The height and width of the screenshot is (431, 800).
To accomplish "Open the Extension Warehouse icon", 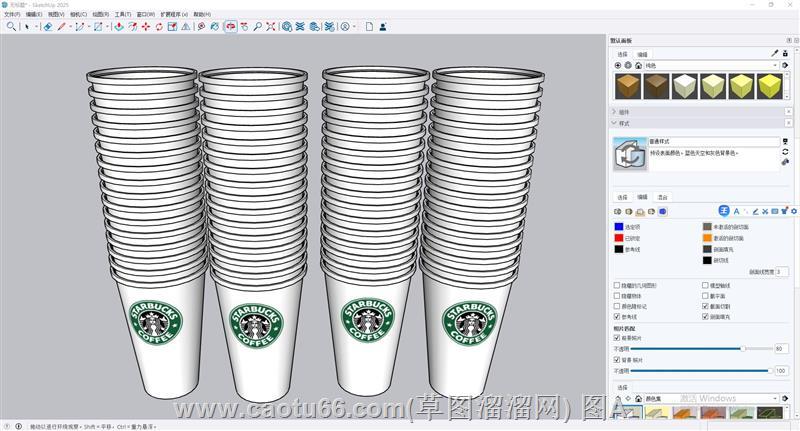I will pyautogui.click(x=300, y=27).
